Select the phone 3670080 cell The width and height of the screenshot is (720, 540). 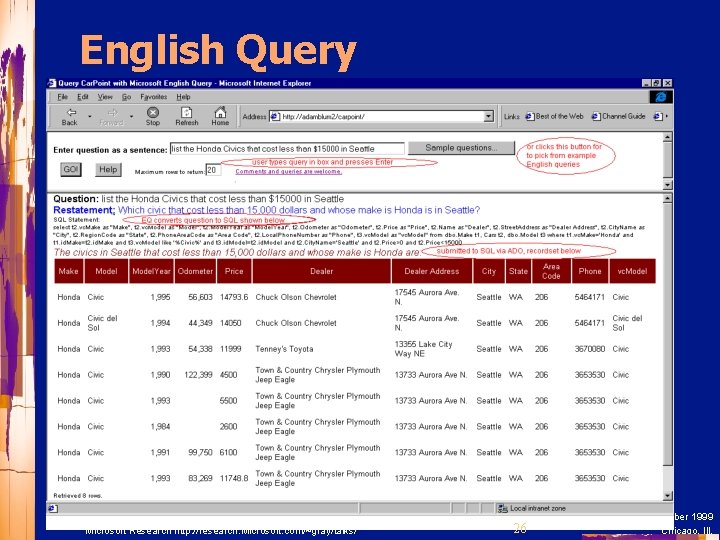(x=590, y=349)
